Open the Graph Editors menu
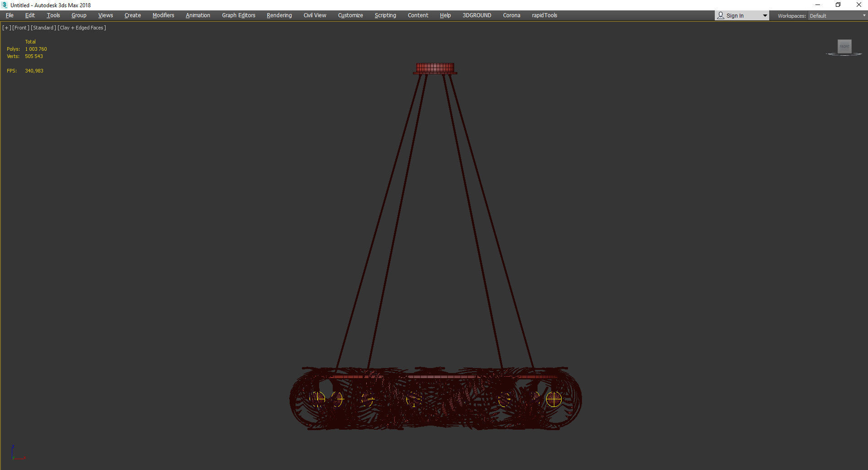Screen dimensions: 868x470 click(x=238, y=15)
